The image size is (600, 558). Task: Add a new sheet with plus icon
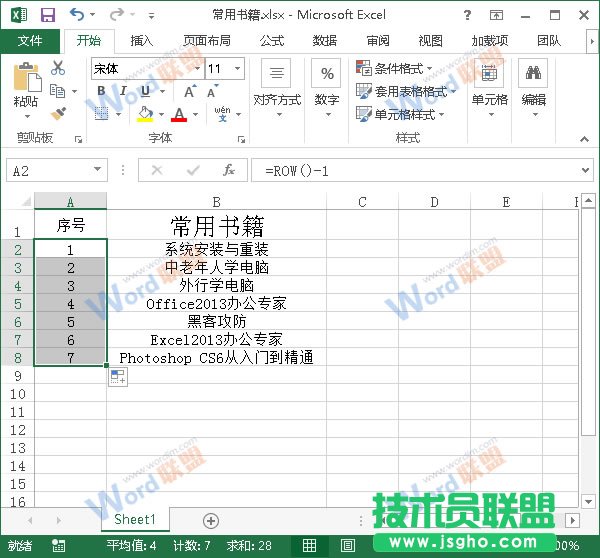pos(210,520)
